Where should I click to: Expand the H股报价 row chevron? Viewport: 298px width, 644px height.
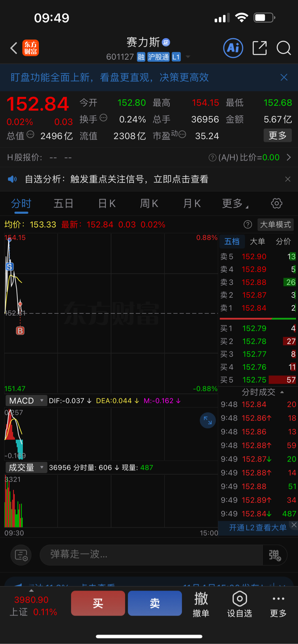[288, 157]
